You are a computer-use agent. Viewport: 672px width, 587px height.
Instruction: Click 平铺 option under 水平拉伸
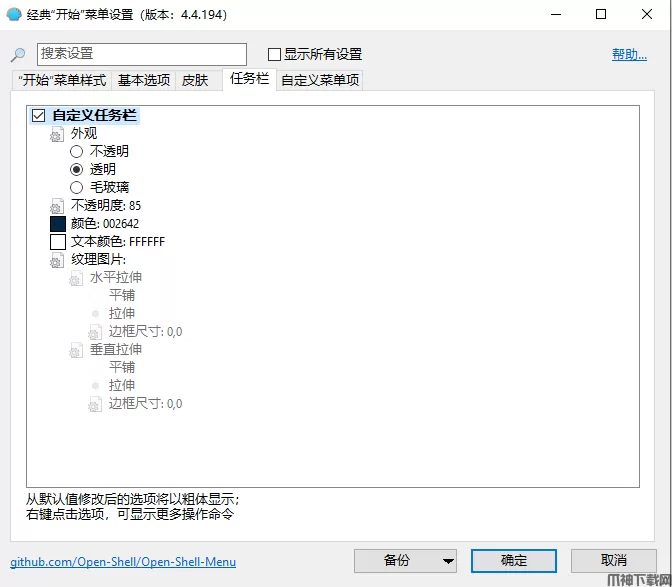click(x=122, y=295)
